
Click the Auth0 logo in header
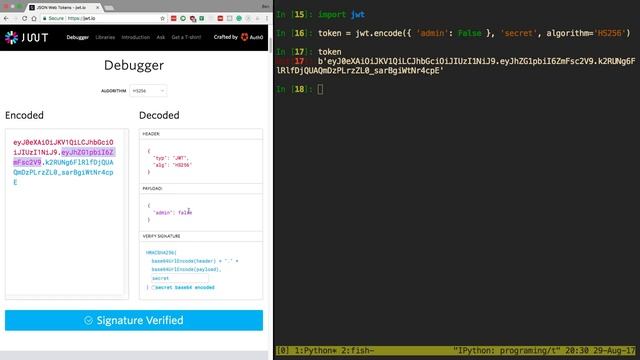(x=252, y=37)
